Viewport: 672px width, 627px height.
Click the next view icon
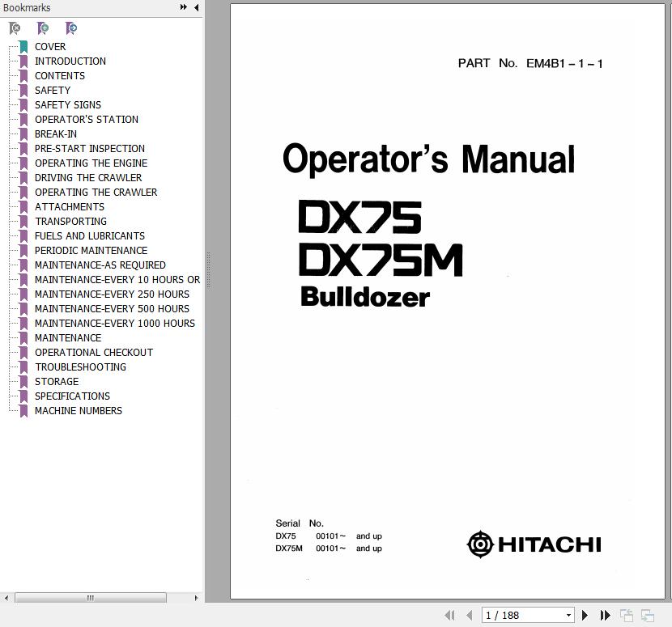point(648,616)
